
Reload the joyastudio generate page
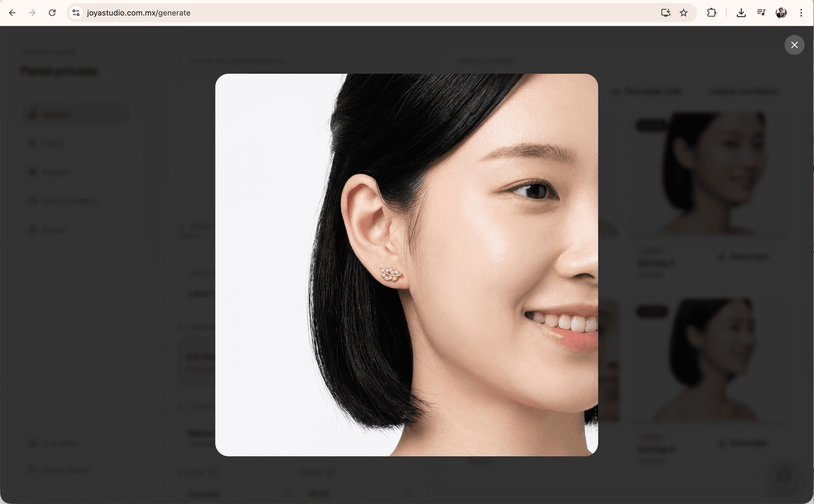coord(52,13)
